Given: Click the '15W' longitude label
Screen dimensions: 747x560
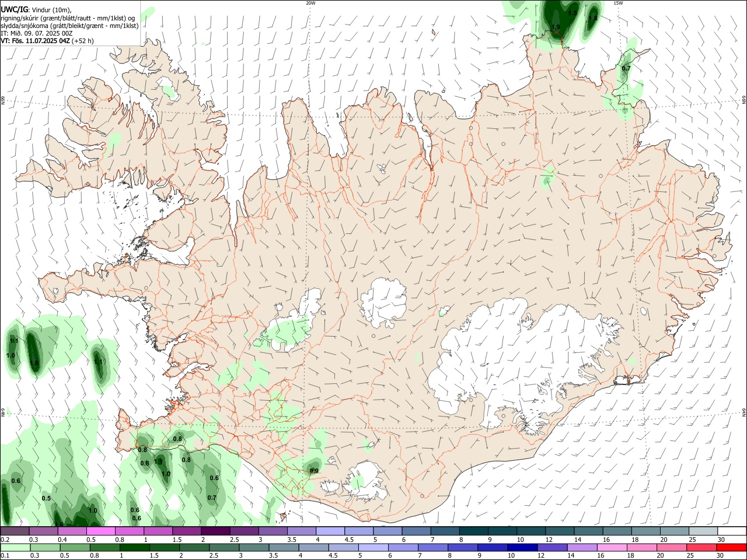Looking at the screenshot, I should pyautogui.click(x=618, y=3).
